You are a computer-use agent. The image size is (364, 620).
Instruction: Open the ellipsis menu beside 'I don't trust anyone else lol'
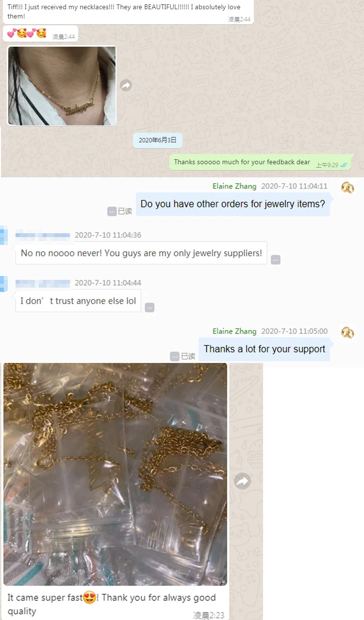[149, 308]
